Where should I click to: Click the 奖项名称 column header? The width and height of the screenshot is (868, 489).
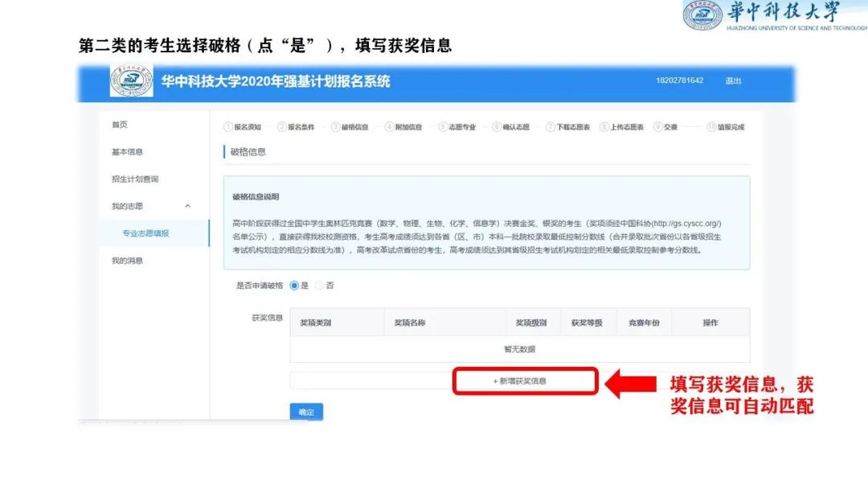tap(410, 323)
